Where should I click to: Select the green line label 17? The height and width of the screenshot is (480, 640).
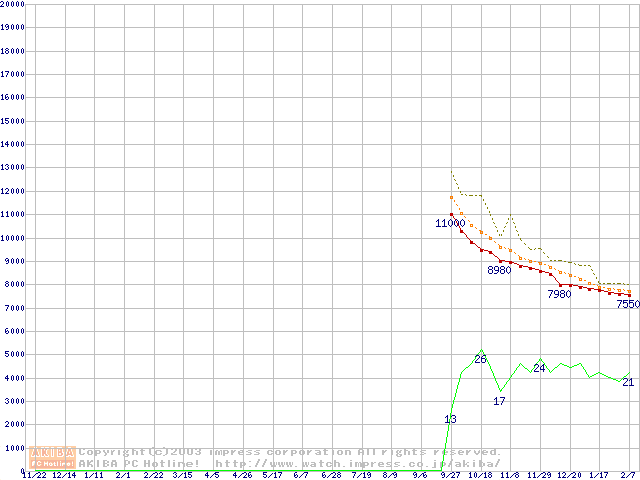[x=499, y=401]
